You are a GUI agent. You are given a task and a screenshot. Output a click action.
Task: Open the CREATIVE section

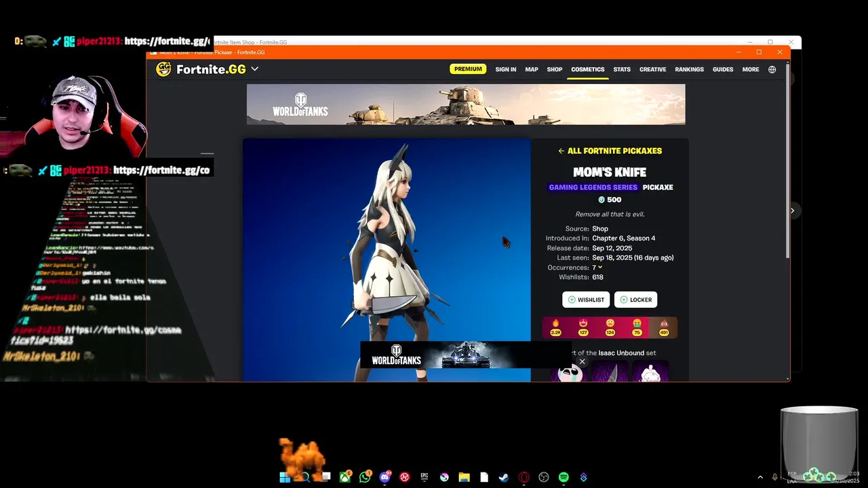pos(652,69)
